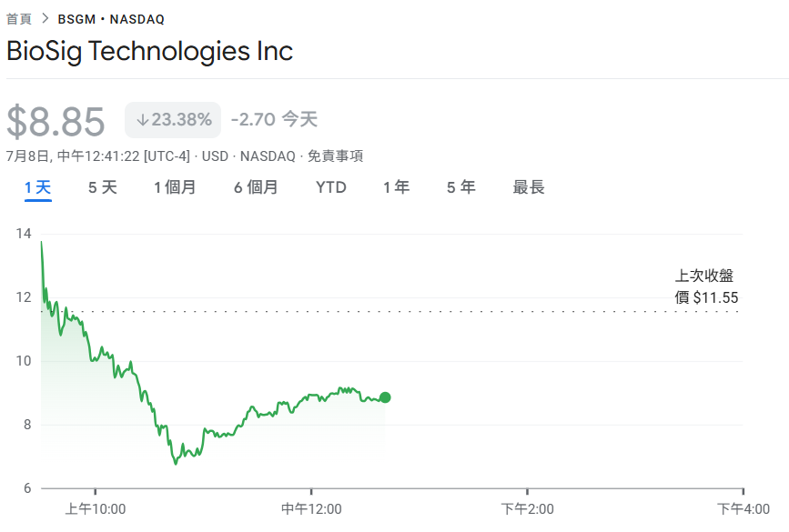Click the breadcrumb chevron arrow icon
This screenshot has width=789, height=532.
point(45,19)
